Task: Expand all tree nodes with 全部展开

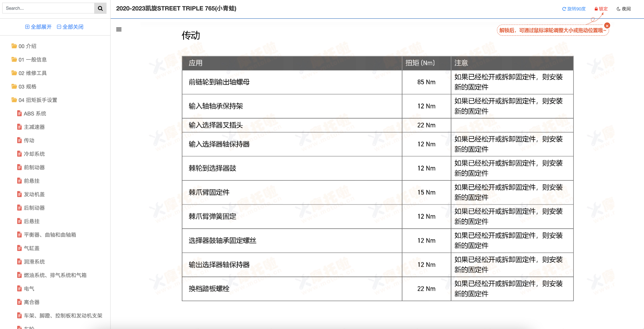Action: click(38, 27)
